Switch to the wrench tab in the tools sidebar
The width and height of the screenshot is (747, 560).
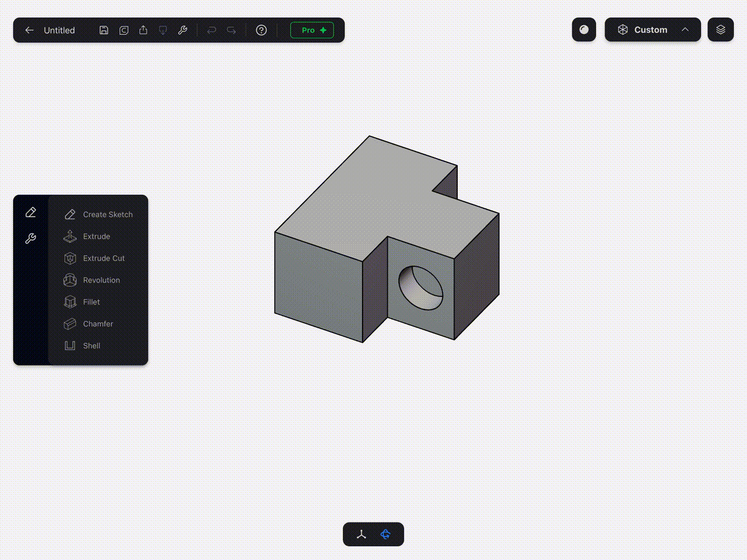click(x=31, y=238)
